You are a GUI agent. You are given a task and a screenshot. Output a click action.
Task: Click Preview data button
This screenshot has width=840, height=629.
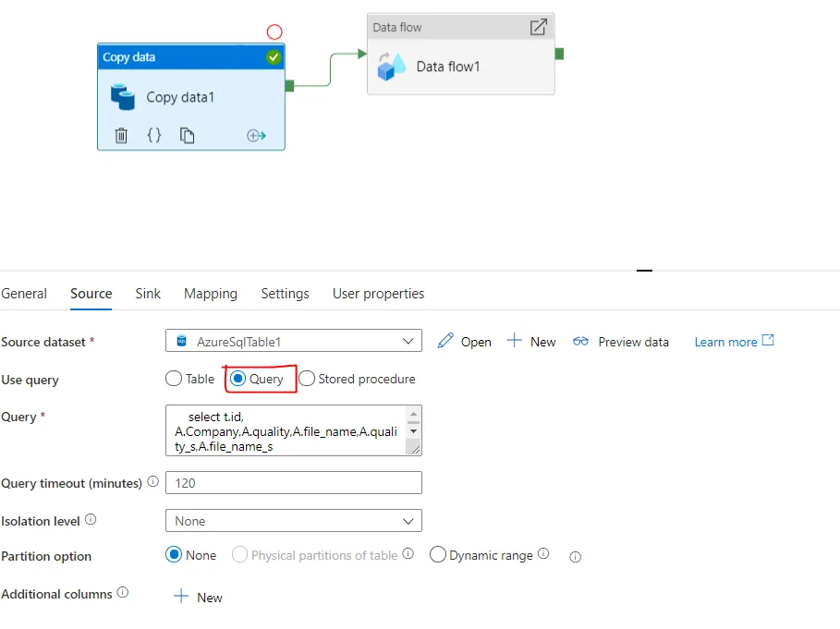tap(621, 342)
